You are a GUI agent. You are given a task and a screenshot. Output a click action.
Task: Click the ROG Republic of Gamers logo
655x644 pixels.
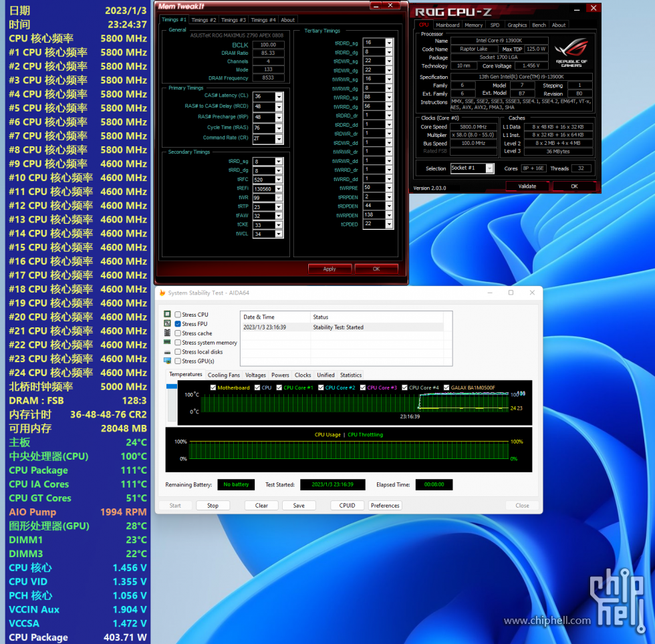(x=571, y=52)
